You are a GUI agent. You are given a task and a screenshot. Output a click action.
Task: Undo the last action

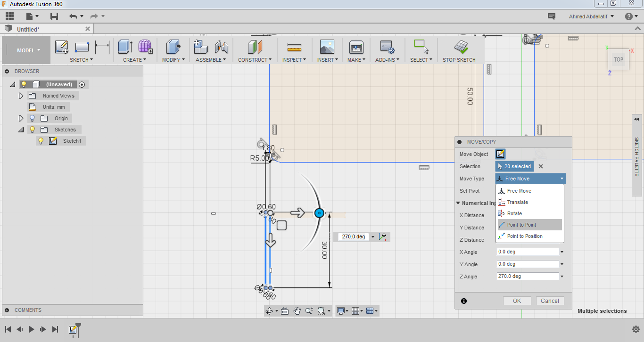(x=73, y=16)
